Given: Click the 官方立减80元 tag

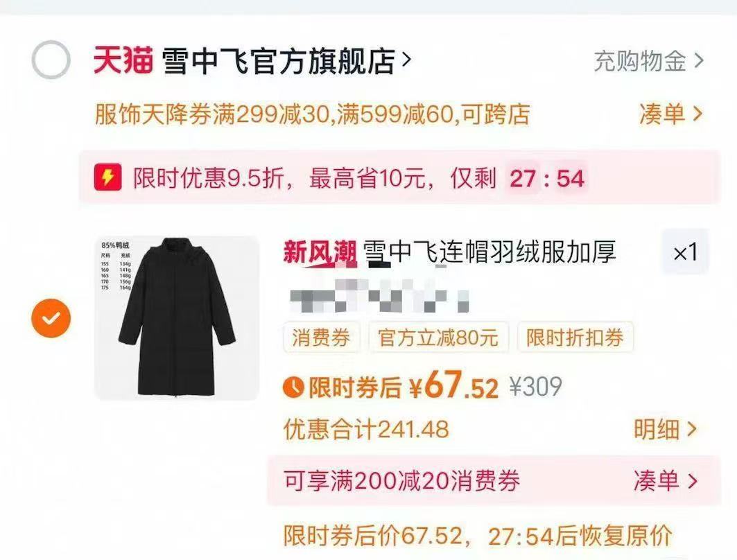Looking at the screenshot, I should 438,338.
